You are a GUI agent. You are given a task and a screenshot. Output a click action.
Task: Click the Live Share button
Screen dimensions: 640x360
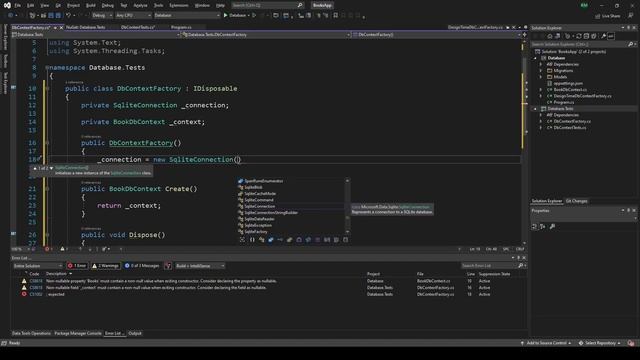tap(607, 16)
